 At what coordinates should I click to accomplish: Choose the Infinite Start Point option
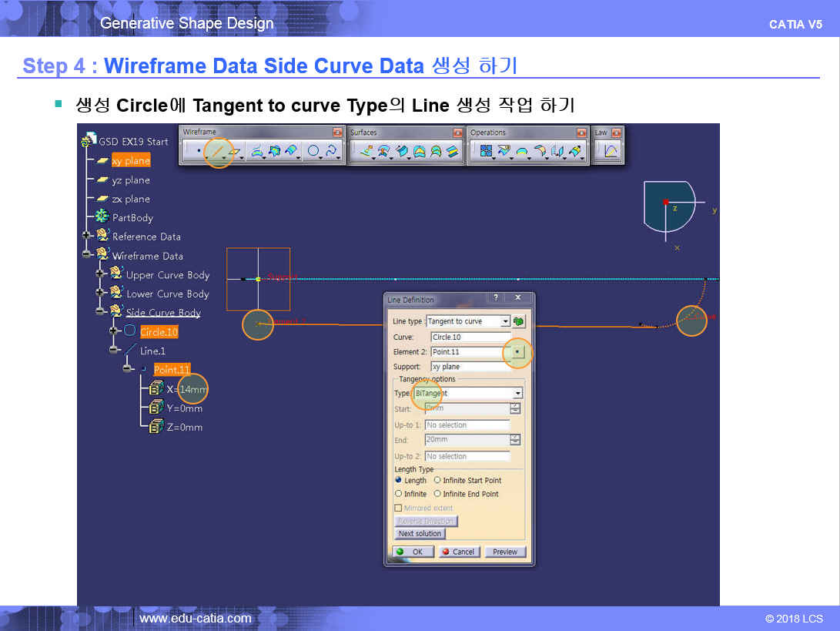tap(437, 481)
